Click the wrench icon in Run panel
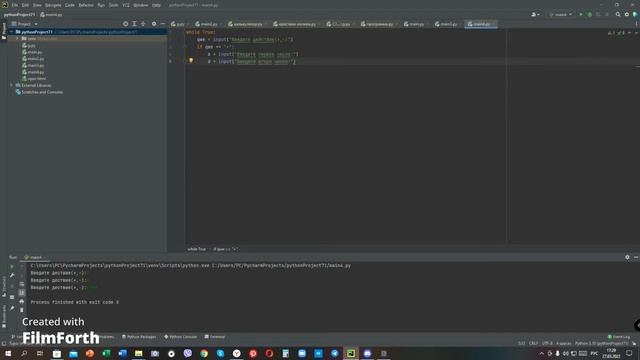The height and width of the screenshot is (360, 640). point(12,276)
